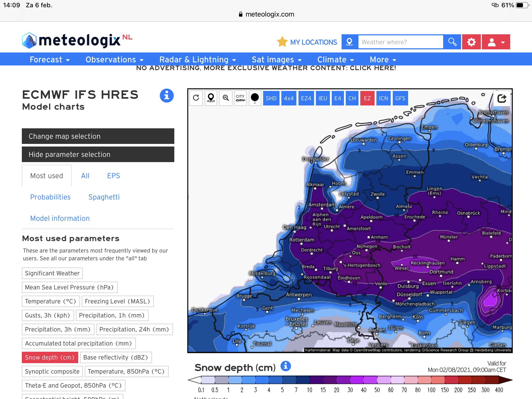The height and width of the screenshot is (399, 532).
Task: Click the no-advertising promo banner
Action: [266, 68]
